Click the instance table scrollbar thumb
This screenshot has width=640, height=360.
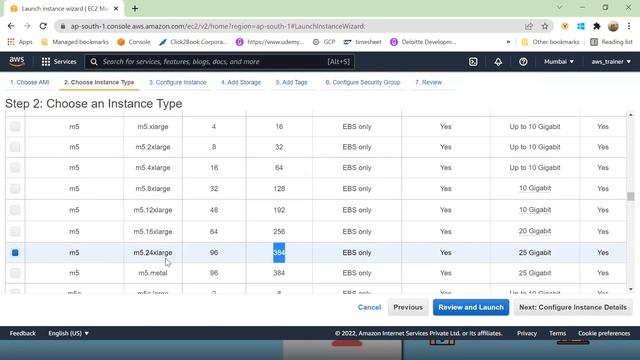[631, 196]
